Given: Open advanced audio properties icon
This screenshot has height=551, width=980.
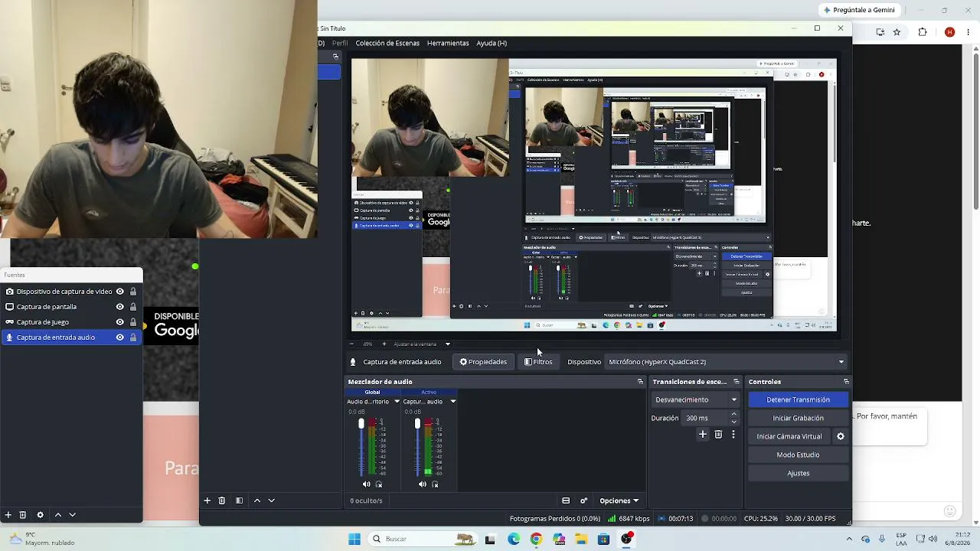Looking at the screenshot, I should pyautogui.click(x=583, y=500).
